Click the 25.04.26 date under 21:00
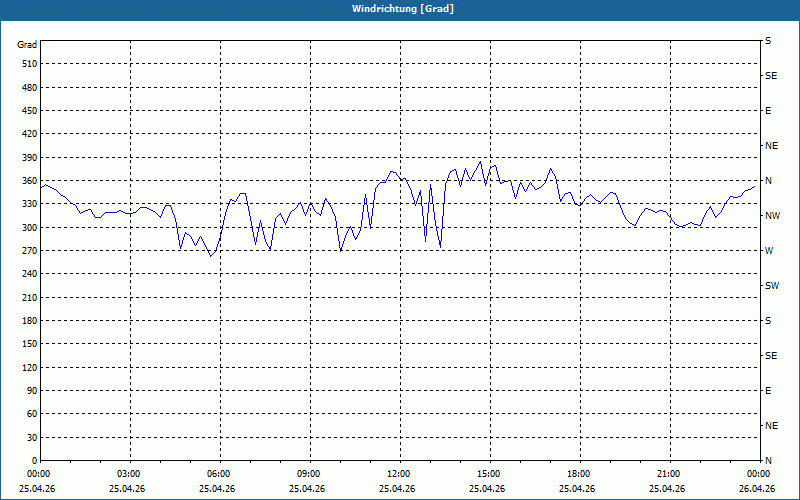Viewport: 800px width, 500px height. 667,489
